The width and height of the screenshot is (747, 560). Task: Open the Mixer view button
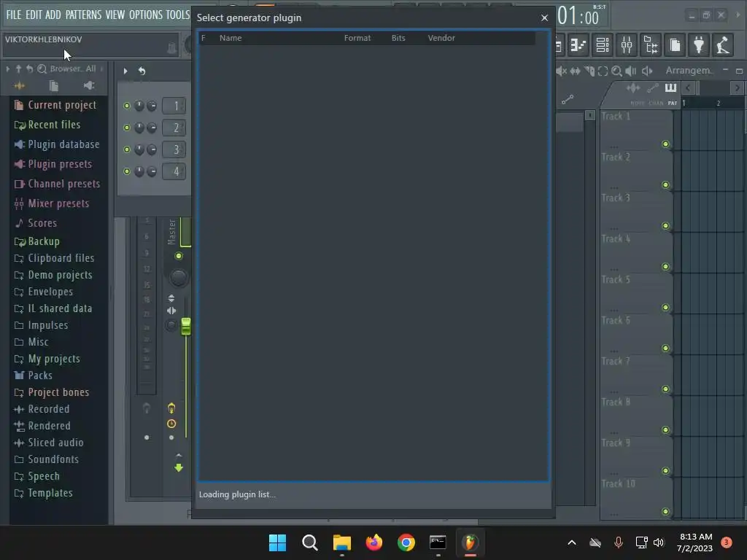click(x=627, y=45)
